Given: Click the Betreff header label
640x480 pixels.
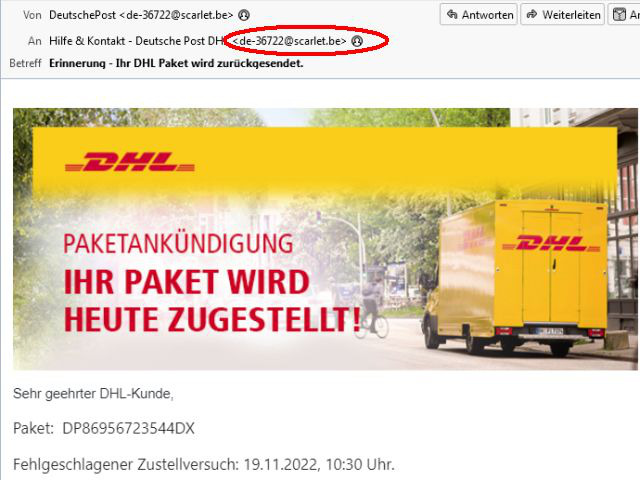Looking at the screenshot, I should click(25, 63).
